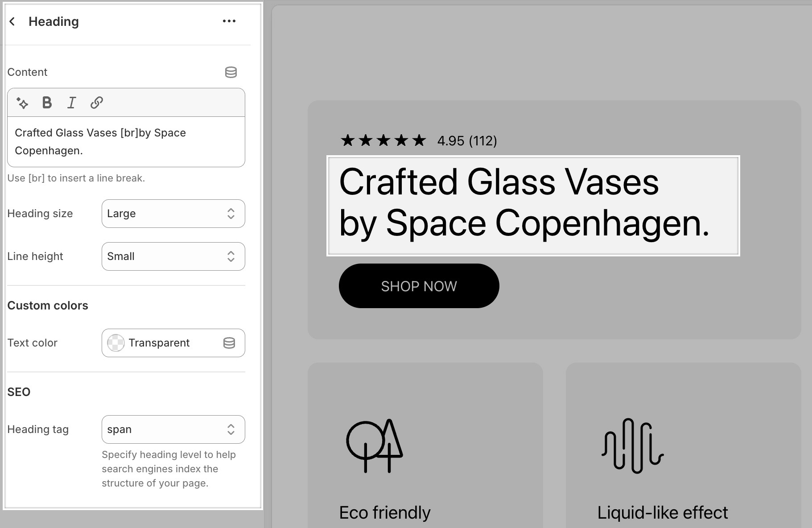Open the Heading tag dropdown showing span

point(173,429)
